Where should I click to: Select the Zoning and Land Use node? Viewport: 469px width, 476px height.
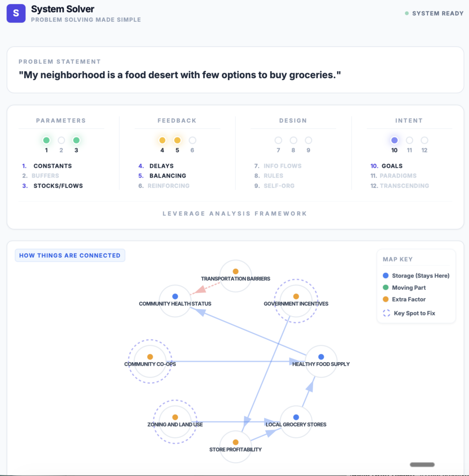(x=175, y=421)
